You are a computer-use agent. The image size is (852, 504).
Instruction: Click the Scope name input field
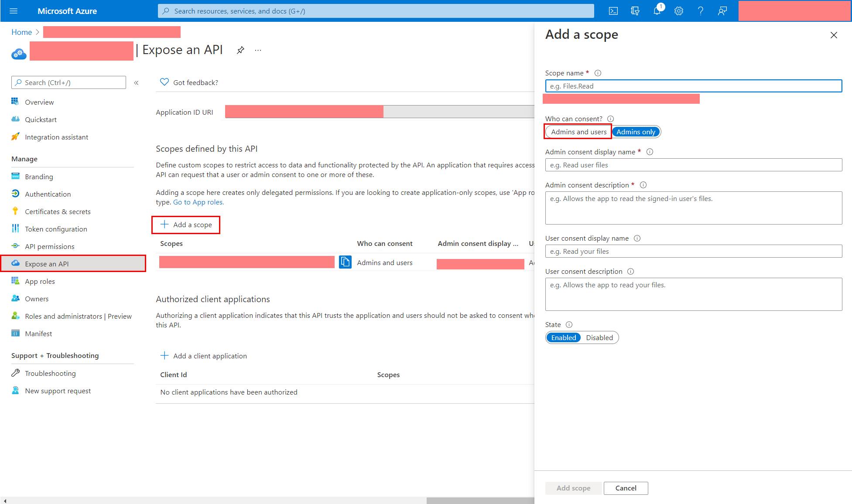[x=693, y=86]
